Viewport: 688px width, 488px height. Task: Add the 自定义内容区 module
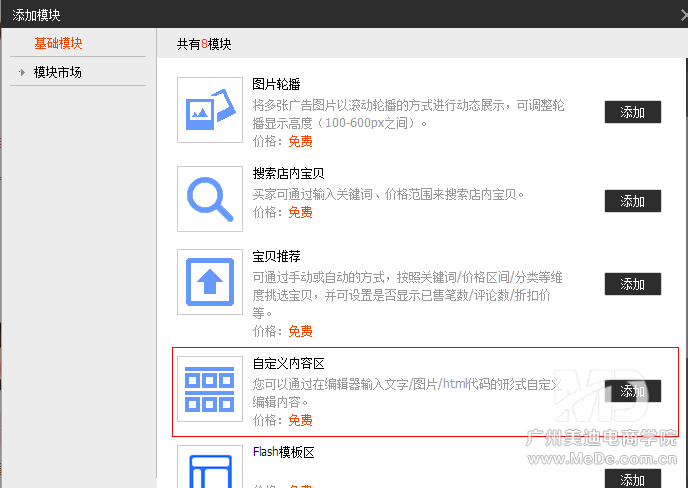(633, 391)
